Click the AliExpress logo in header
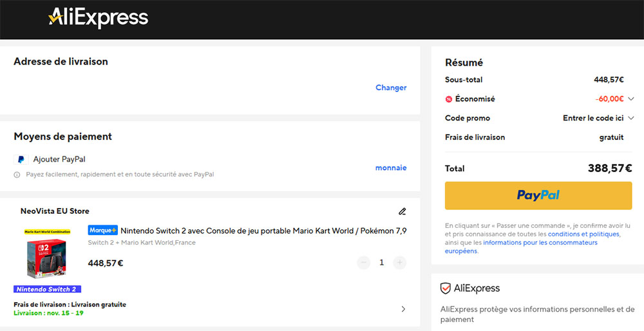Screen dimensions: 644x331 (98, 19)
